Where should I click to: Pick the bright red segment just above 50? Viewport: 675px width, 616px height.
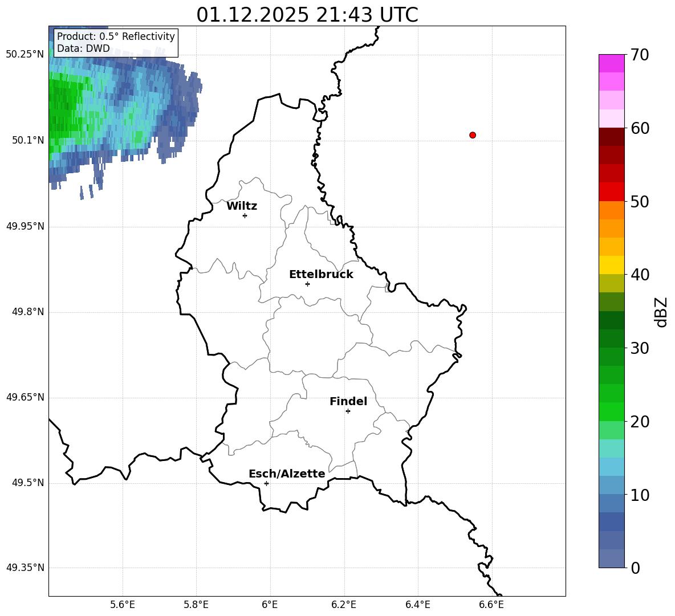click(x=611, y=192)
